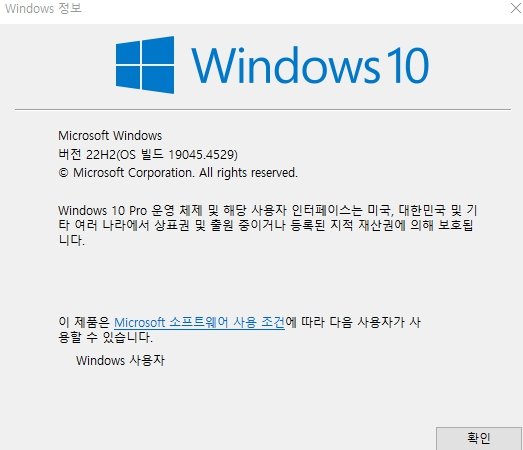Viewport: 523px width, 450px height.
Task: Click the OS build number 19045.4529
Action: (202, 154)
